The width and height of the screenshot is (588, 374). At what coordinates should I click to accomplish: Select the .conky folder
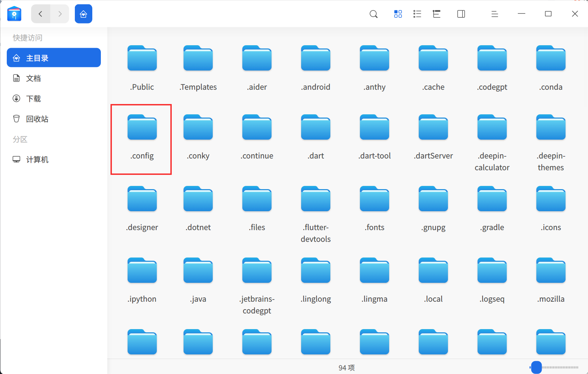click(x=198, y=137)
